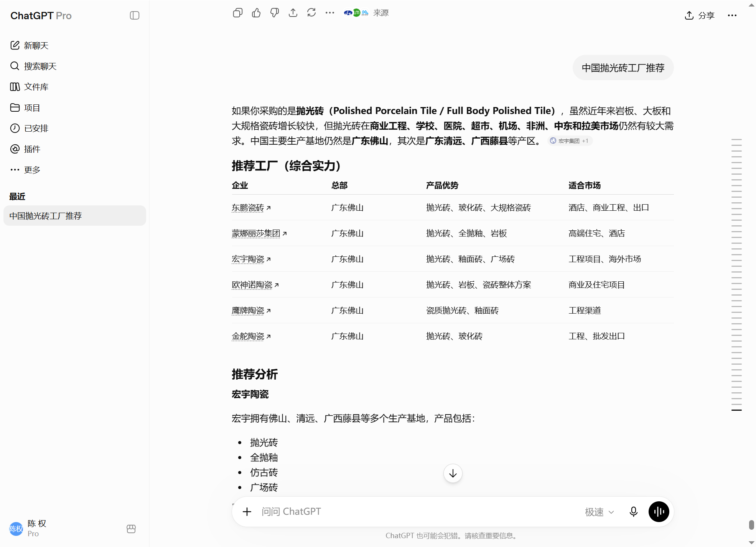Screen dimensions: 756x547
Task: Click the cell 瓷质抛光砖、釉面砖
Action: tap(463, 311)
